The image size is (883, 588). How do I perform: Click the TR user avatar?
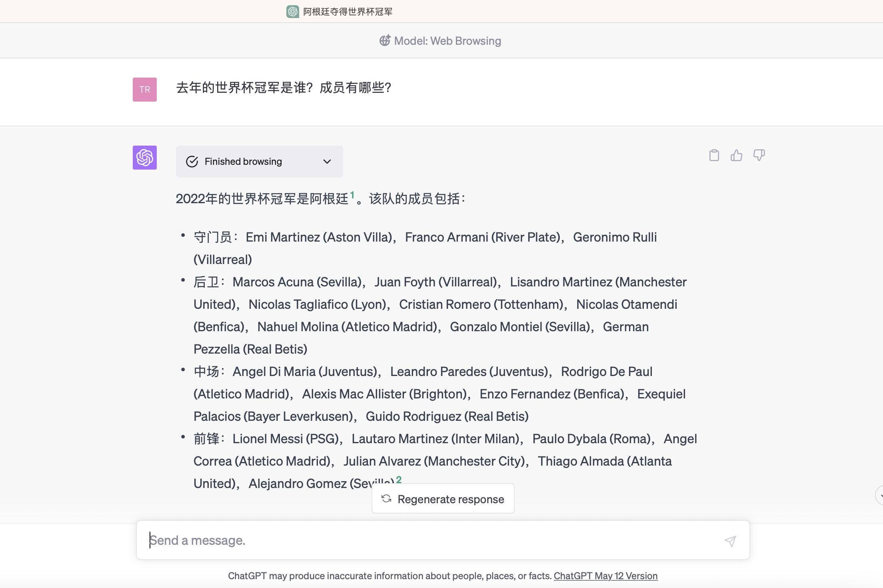click(x=145, y=90)
